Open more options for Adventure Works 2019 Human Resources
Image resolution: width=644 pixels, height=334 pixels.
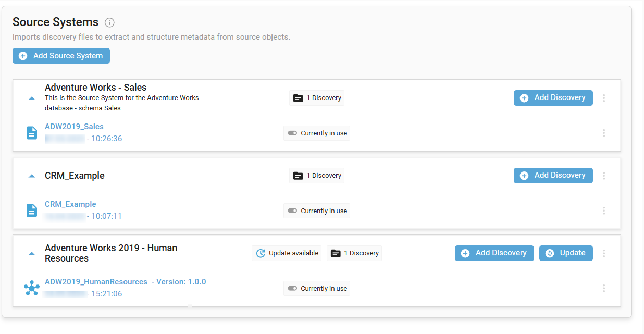(604, 253)
